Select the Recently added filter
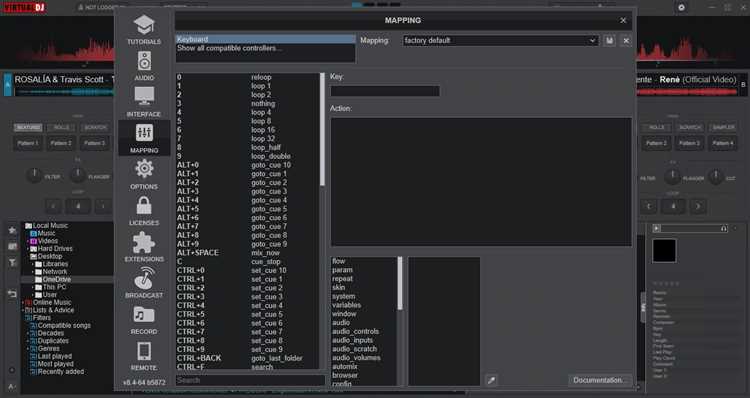The width and height of the screenshot is (750, 398). [x=61, y=372]
